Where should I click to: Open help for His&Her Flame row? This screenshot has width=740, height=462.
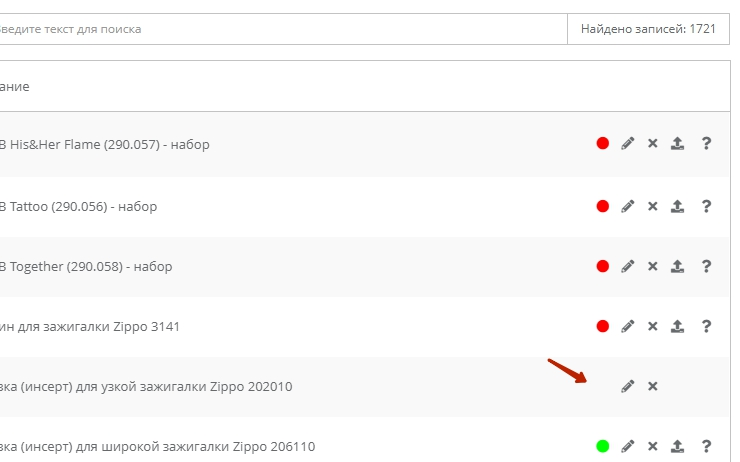click(x=706, y=144)
